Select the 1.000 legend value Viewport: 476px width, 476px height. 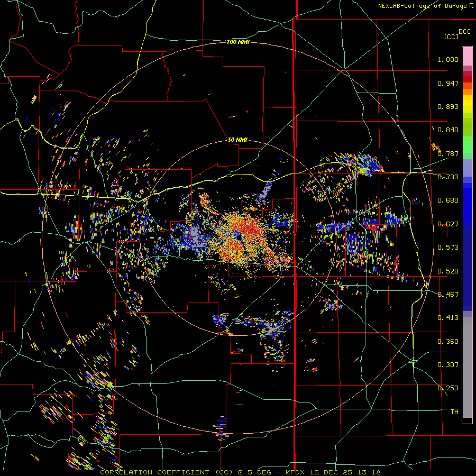448,59
